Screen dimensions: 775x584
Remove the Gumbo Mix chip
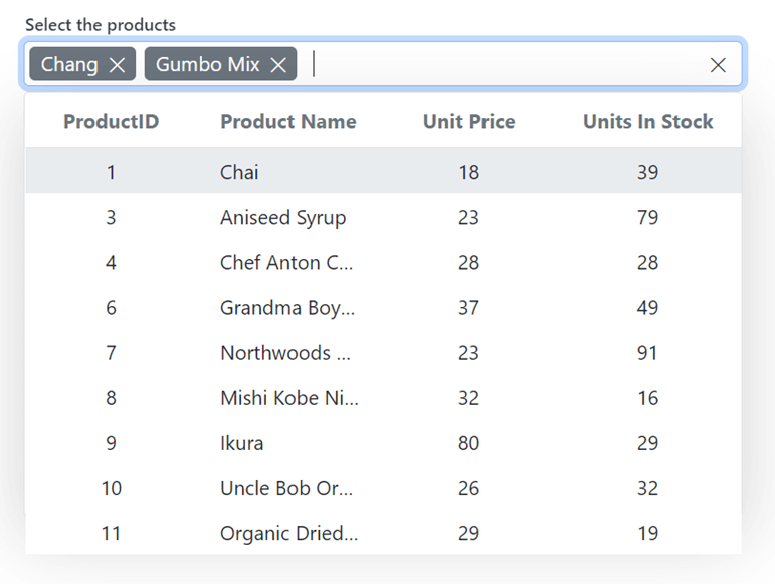click(x=278, y=65)
